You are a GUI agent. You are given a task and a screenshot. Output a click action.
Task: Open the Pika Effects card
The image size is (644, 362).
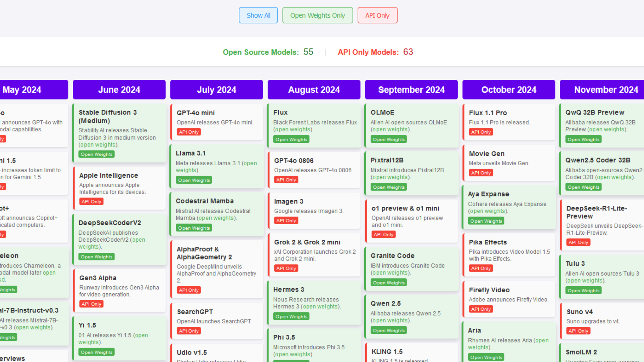pos(508,254)
